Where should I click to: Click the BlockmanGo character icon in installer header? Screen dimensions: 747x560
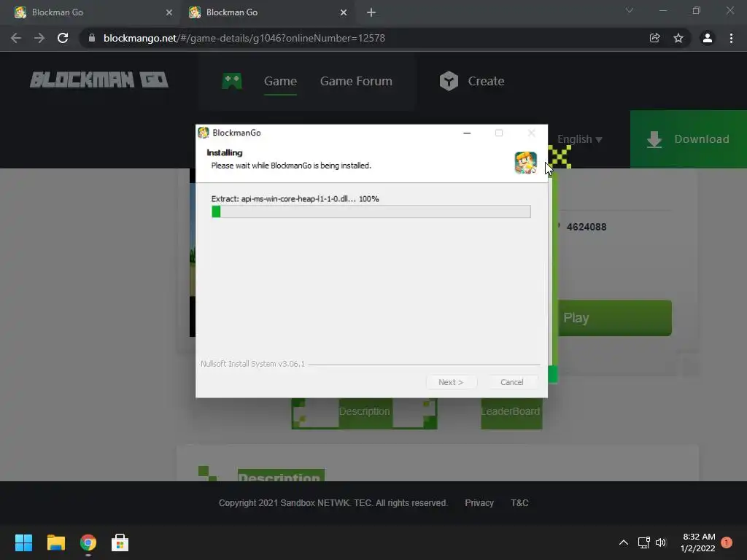[525, 163]
